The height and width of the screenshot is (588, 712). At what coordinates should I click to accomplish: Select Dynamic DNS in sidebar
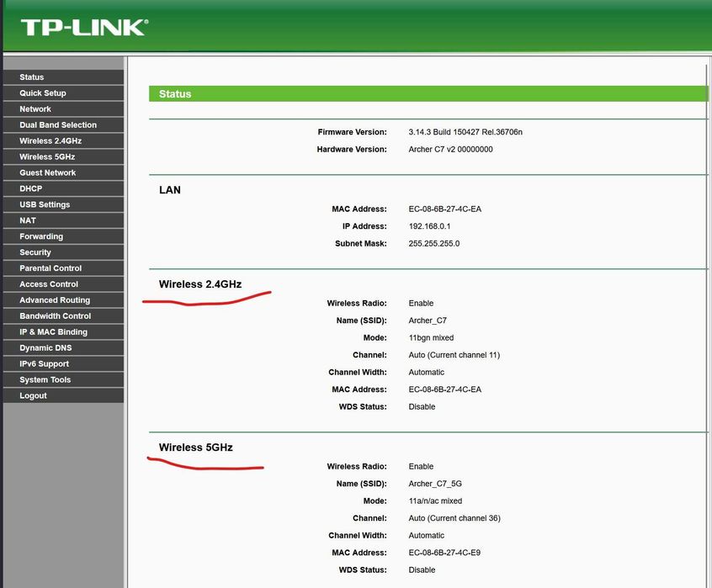pyautogui.click(x=63, y=347)
